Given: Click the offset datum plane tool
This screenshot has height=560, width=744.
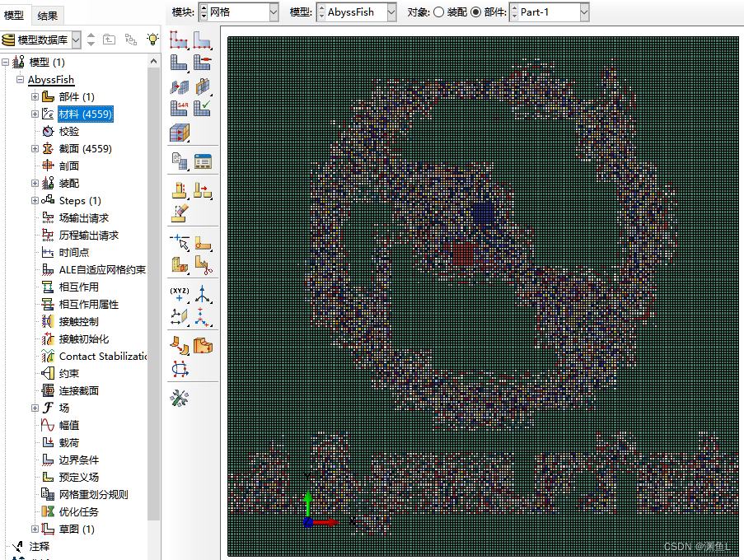Looking at the screenshot, I should click(x=180, y=317).
